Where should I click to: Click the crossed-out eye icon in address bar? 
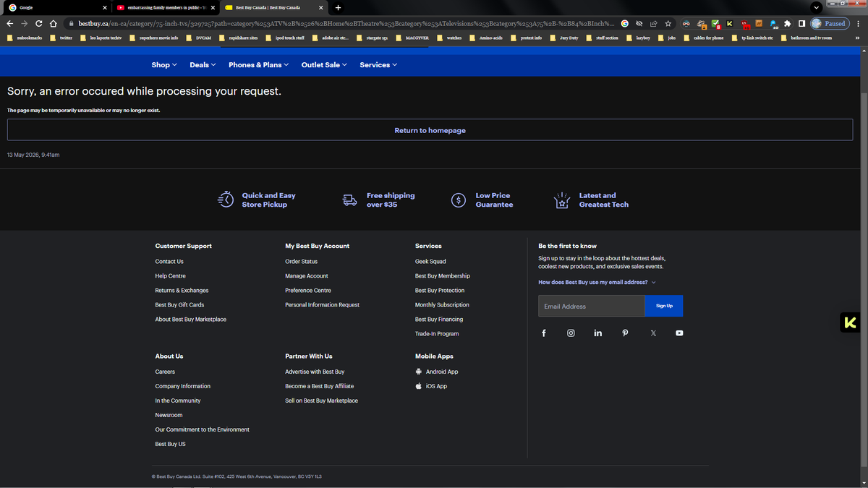pos(639,23)
